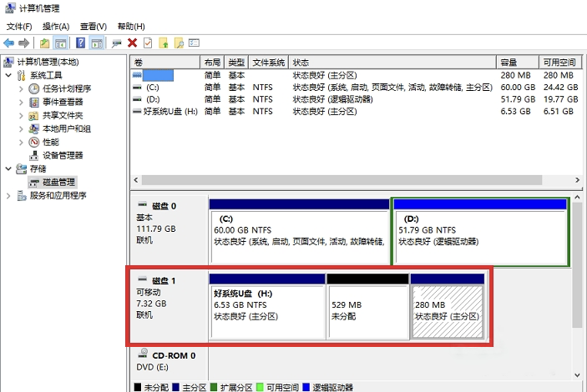Viewport: 587px width, 392px height.
Task: Select 磁盘管理 in the tree
Action: [58, 182]
